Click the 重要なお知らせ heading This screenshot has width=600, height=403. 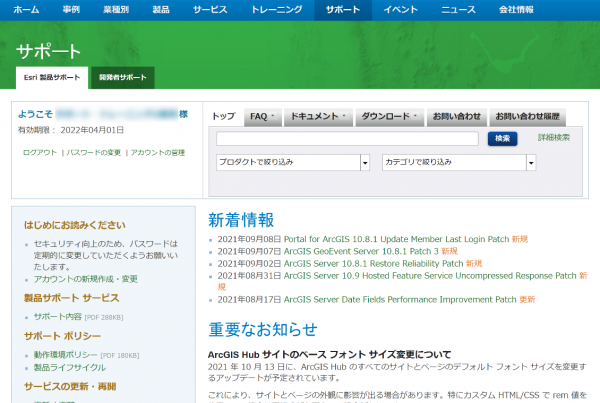pos(263,330)
